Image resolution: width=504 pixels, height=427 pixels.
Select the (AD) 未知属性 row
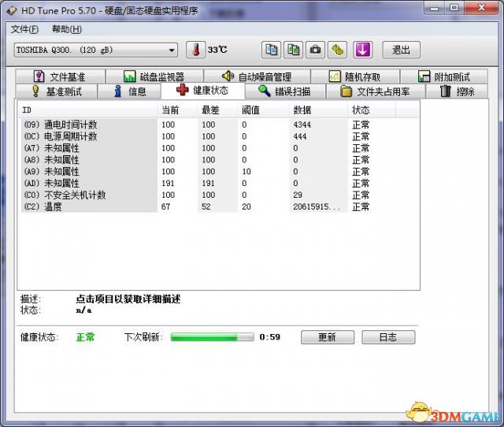point(220,183)
